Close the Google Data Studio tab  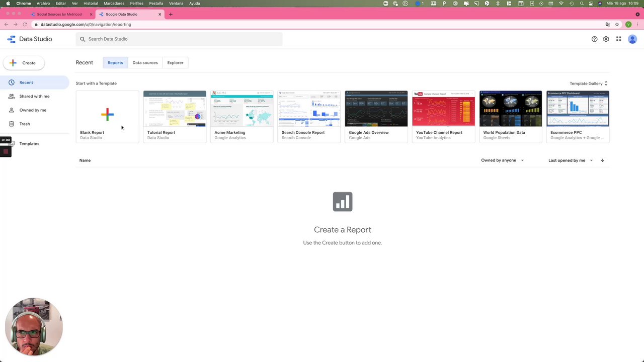(x=160, y=14)
